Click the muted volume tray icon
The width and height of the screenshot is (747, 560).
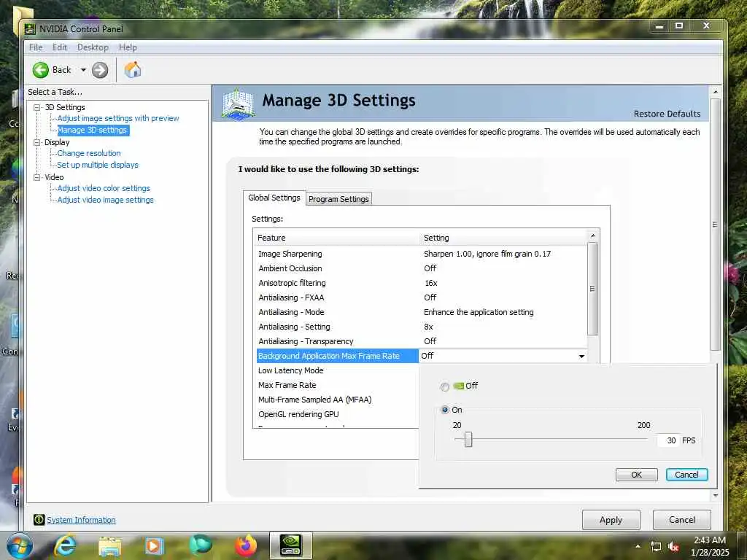(x=673, y=547)
